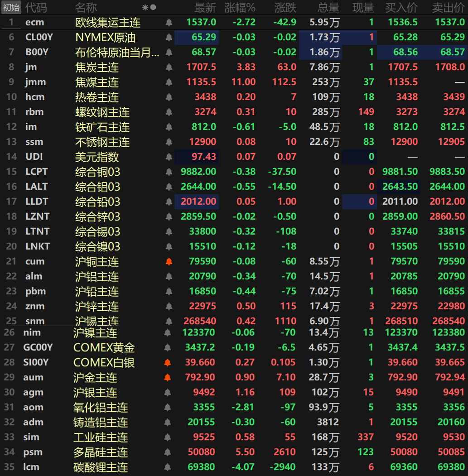Click the 初始 button in header

click(x=11, y=7)
